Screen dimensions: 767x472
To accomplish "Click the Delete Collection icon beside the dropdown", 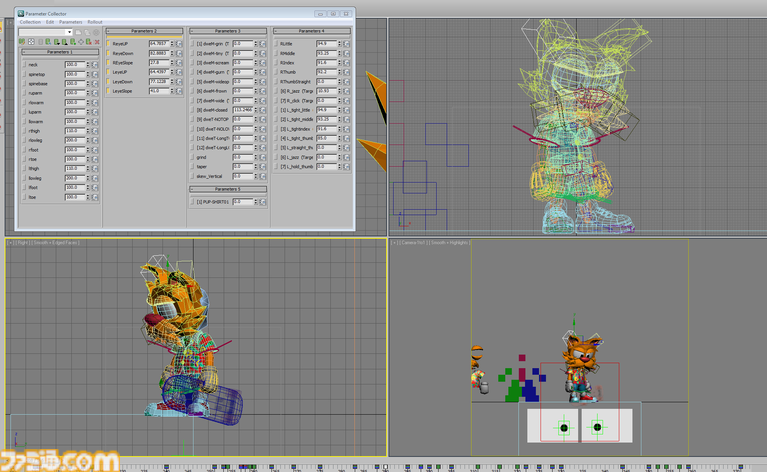I will point(96,32).
